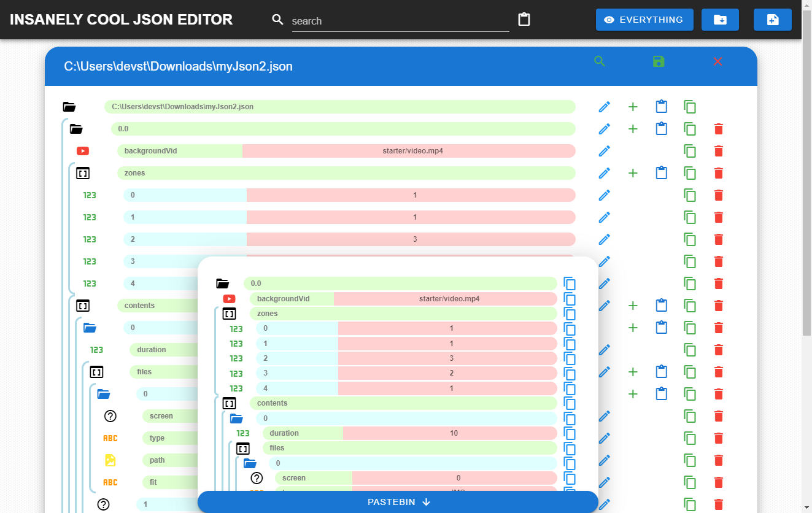Delete the duration row in main tree
812x513 pixels.
[719, 350]
